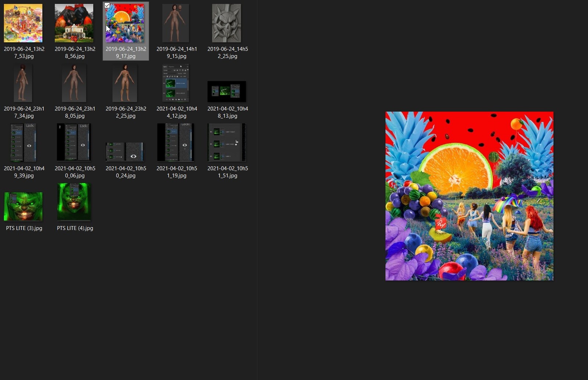Click the file name 2019-06-24_13h27_53.jpg
The image size is (588, 380).
pos(24,53)
